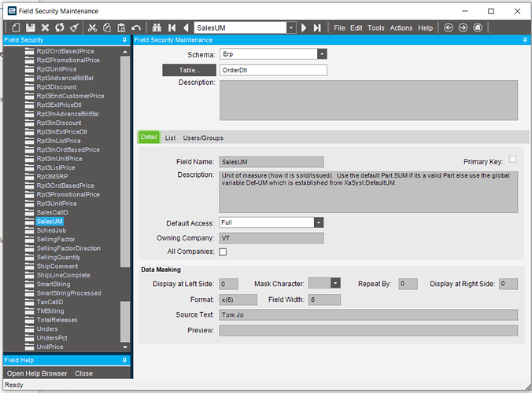The width and height of the screenshot is (532, 393).
Task: Select Rpt2UnitPrice in the field tree
Action: click(x=57, y=69)
